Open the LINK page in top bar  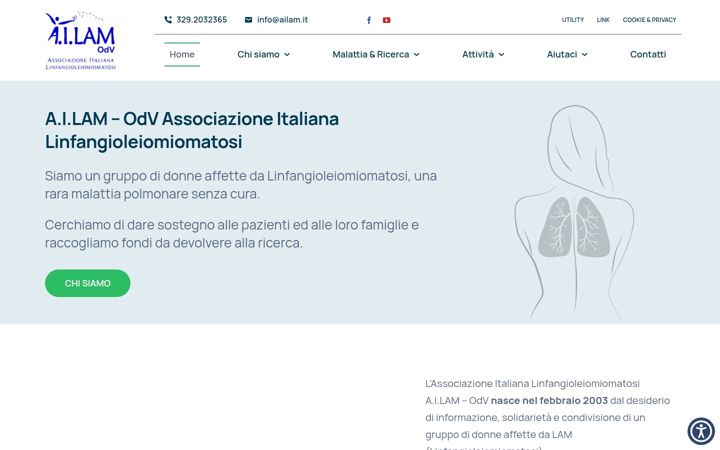[x=603, y=20]
